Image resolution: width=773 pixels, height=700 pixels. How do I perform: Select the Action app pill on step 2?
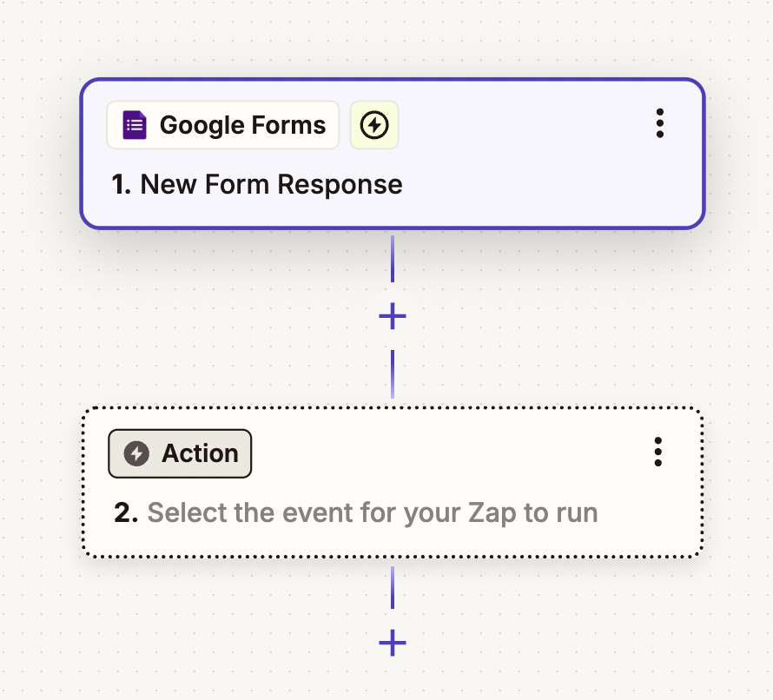(x=179, y=452)
